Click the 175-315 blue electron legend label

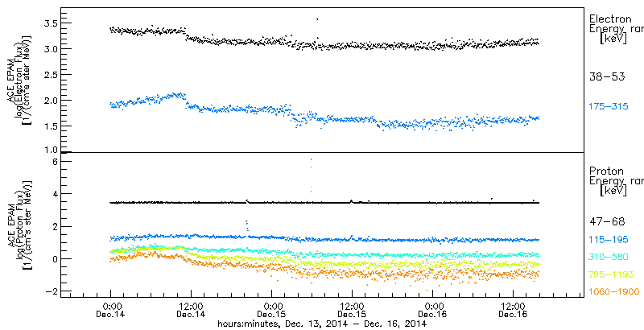point(609,107)
